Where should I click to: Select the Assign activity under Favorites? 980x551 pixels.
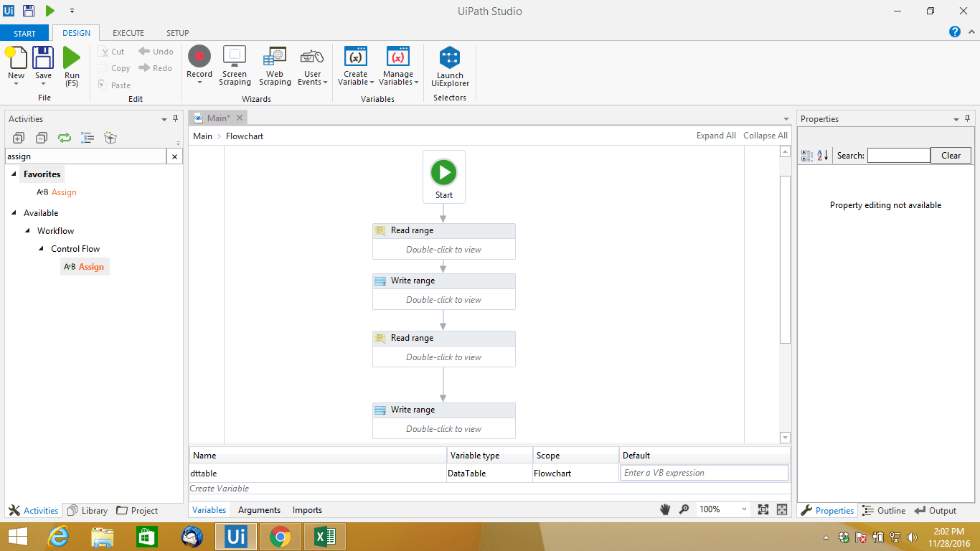tap(57, 192)
